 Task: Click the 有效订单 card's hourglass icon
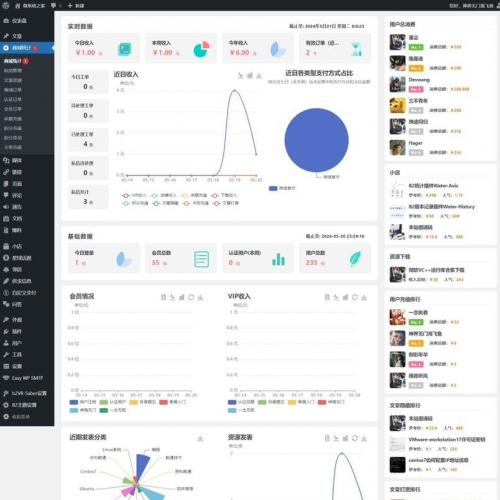356,49
